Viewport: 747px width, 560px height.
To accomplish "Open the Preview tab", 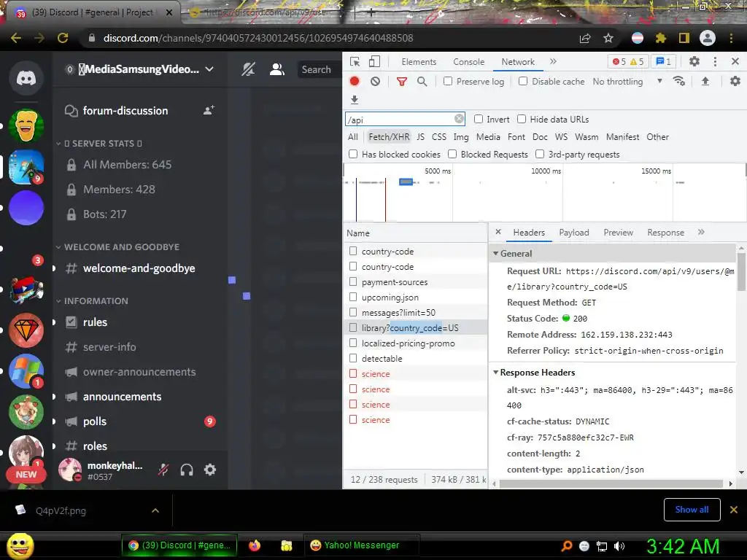I will pos(619,233).
